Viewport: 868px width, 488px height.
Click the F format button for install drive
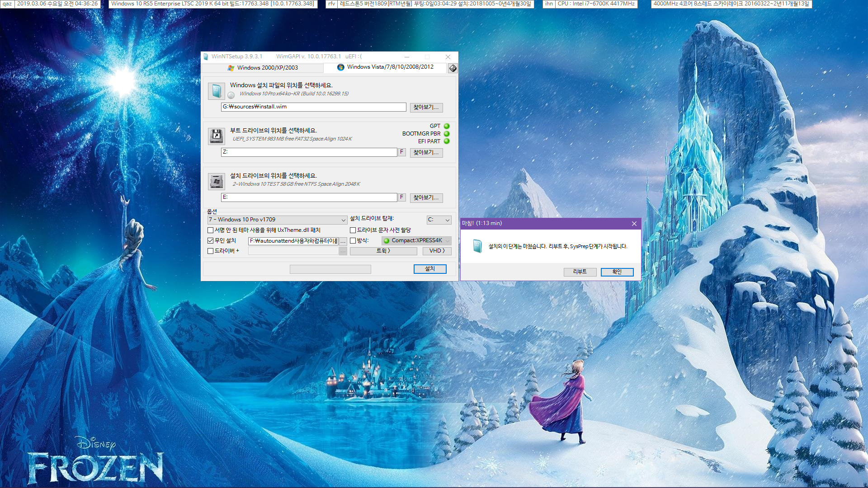coord(401,197)
